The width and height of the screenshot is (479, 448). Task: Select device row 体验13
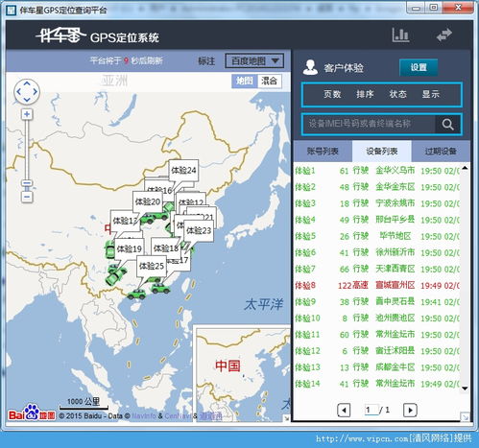pyautogui.click(x=377, y=367)
